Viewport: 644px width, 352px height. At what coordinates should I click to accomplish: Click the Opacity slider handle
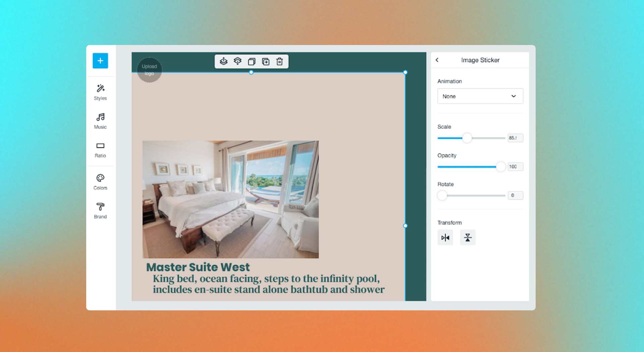coord(501,167)
